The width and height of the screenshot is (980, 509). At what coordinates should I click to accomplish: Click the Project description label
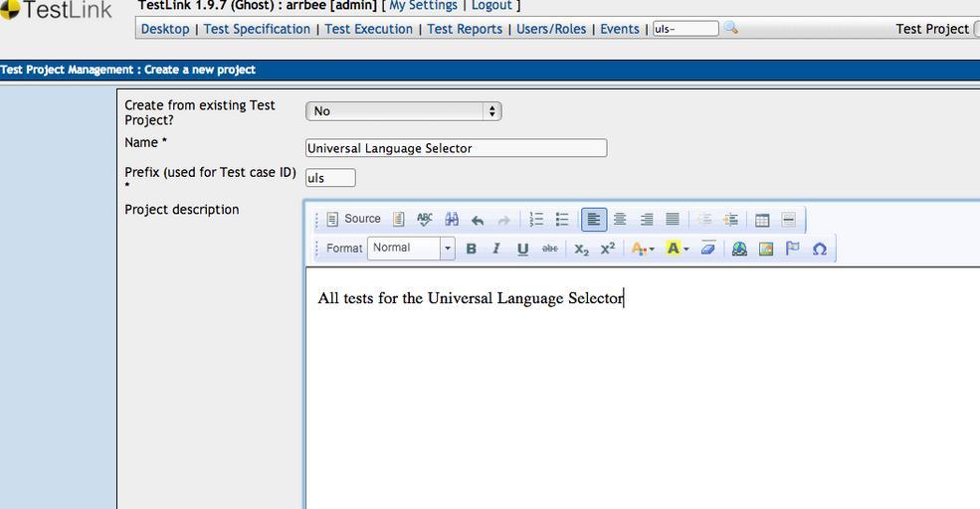click(x=182, y=209)
